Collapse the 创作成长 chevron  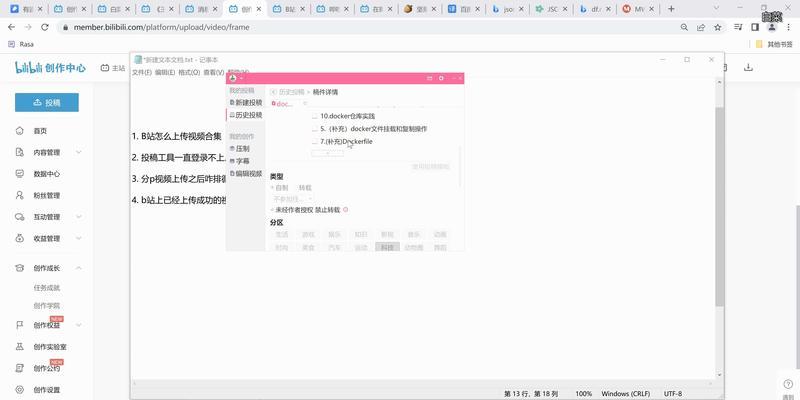[79, 268]
